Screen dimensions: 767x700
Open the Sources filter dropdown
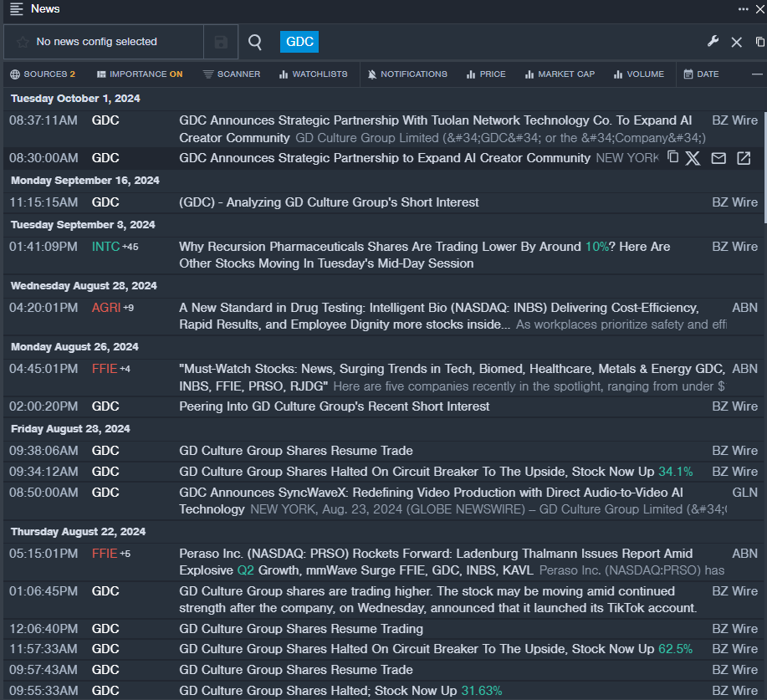pyautogui.click(x=43, y=74)
